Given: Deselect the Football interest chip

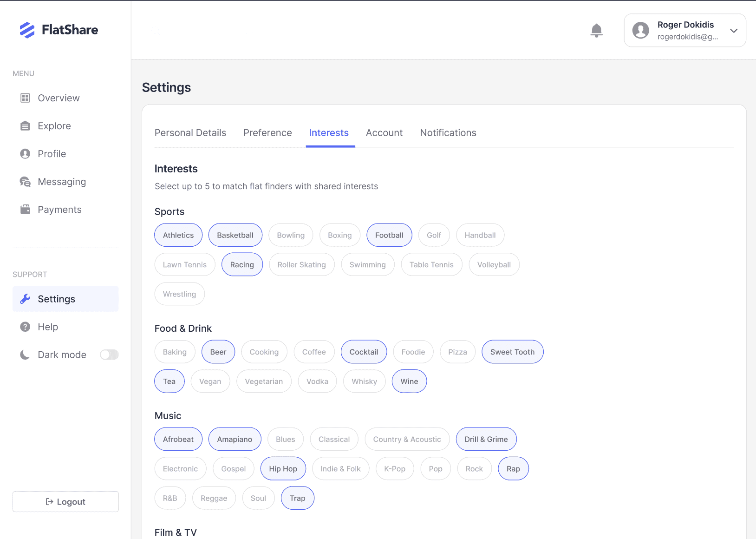Looking at the screenshot, I should [389, 235].
